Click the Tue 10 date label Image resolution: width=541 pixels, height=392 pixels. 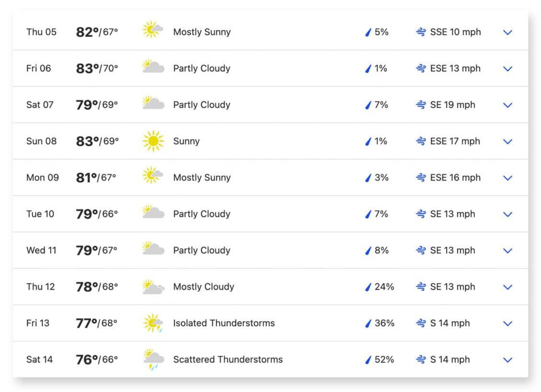pyautogui.click(x=40, y=214)
